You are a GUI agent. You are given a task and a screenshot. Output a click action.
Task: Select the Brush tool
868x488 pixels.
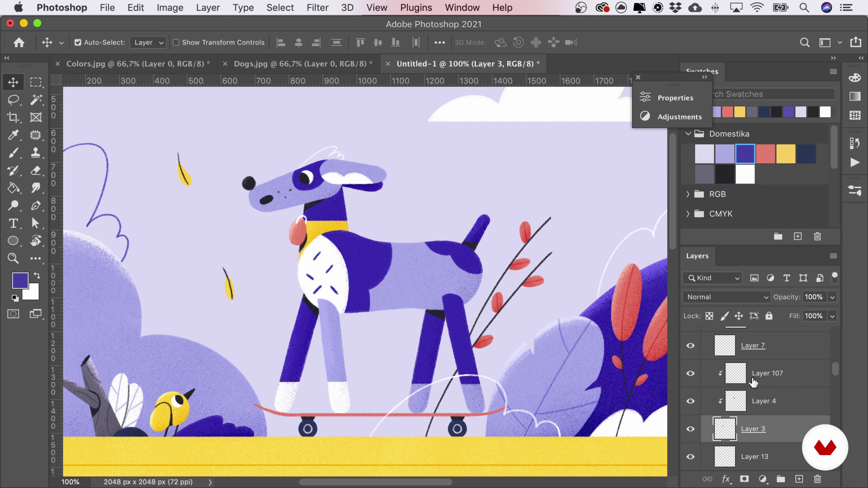[13, 153]
